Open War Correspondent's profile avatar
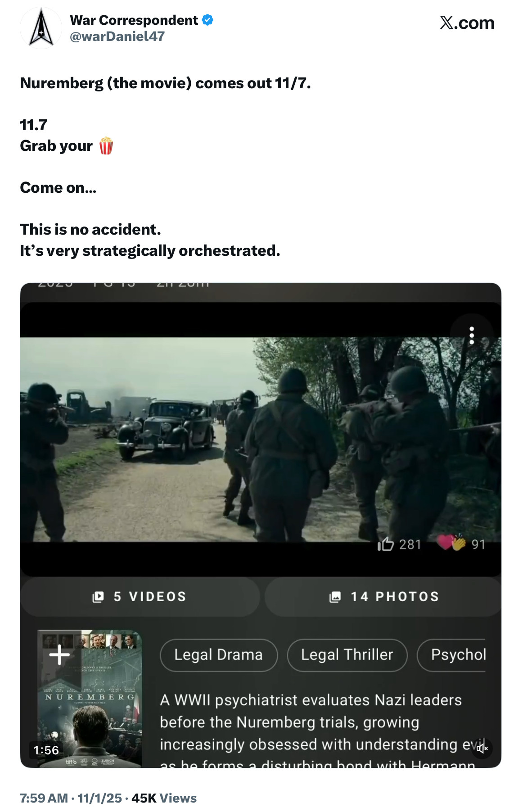Screen dimensions: 523x812 41,28
